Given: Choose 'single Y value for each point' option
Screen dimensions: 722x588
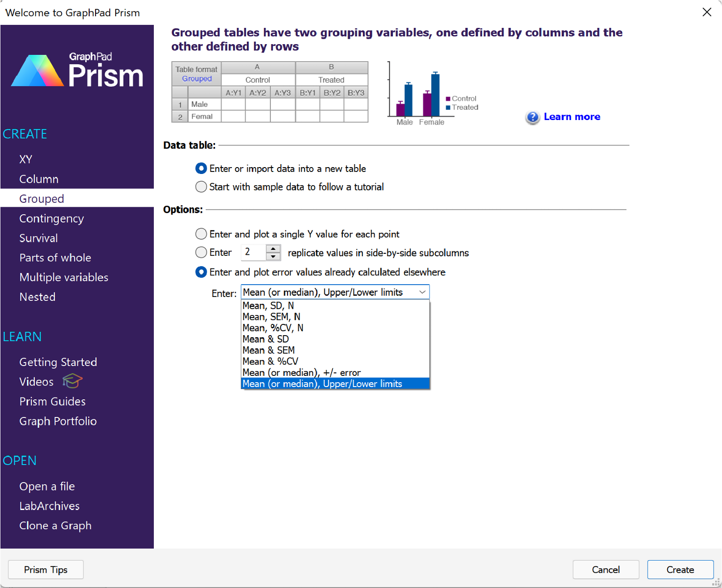Looking at the screenshot, I should 201,234.
